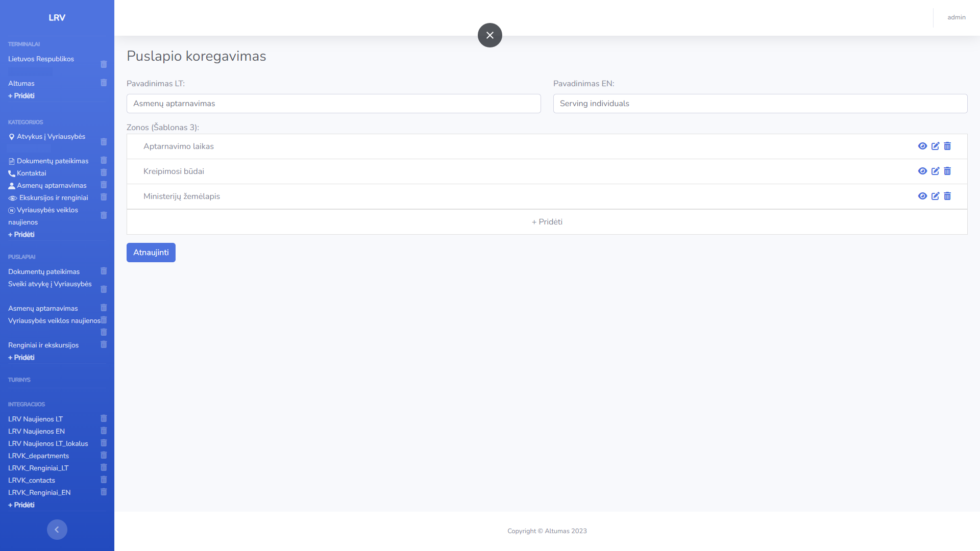Toggle visibility of Kreipimosi būdai zone

(922, 171)
